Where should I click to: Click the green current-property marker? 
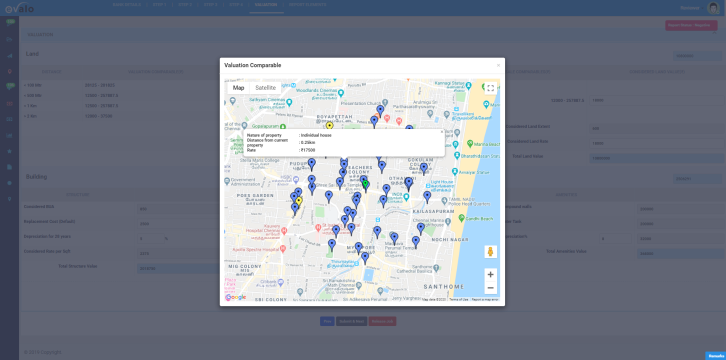[365, 185]
